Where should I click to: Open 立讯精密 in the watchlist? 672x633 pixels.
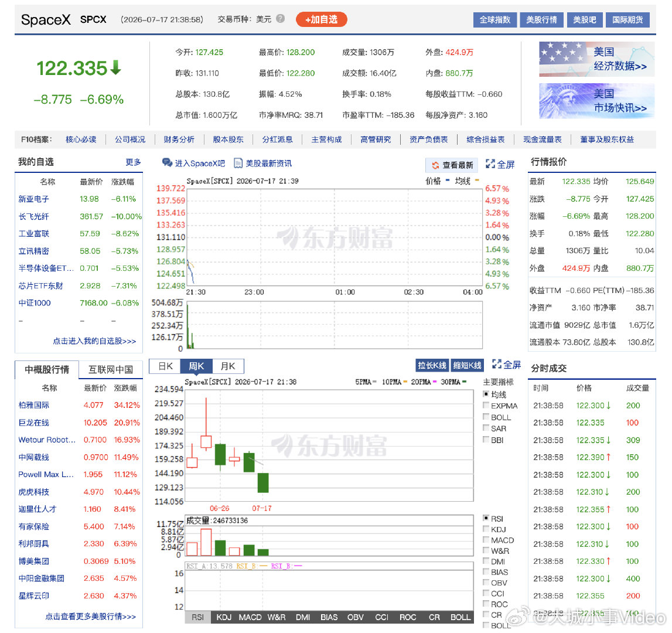[34, 251]
